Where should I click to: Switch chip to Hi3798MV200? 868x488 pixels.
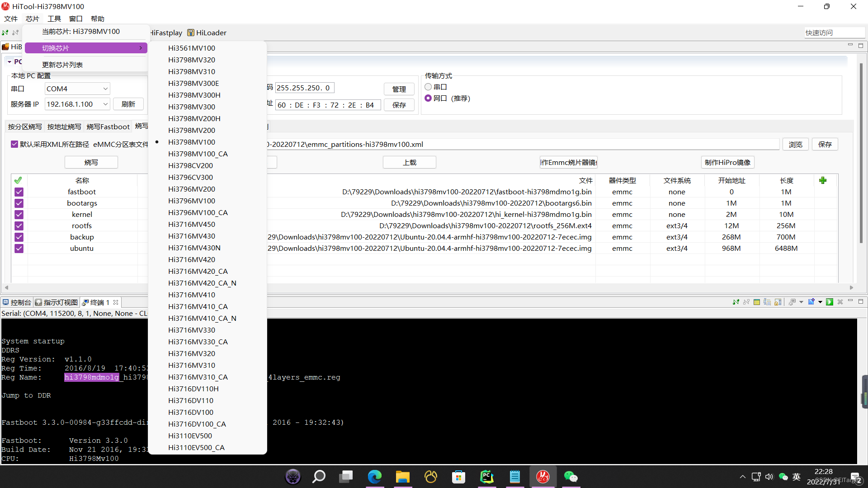(208, 130)
